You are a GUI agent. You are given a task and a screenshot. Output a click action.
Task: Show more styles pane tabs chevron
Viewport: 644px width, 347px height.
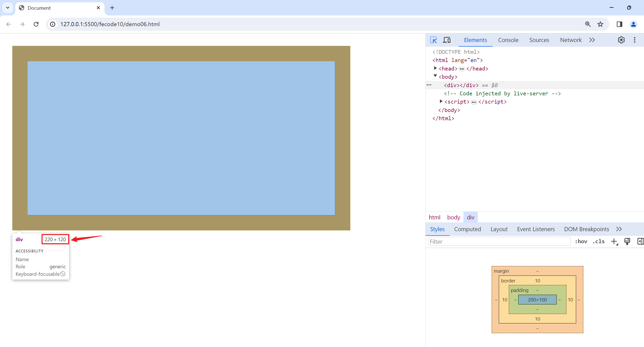tap(619, 229)
